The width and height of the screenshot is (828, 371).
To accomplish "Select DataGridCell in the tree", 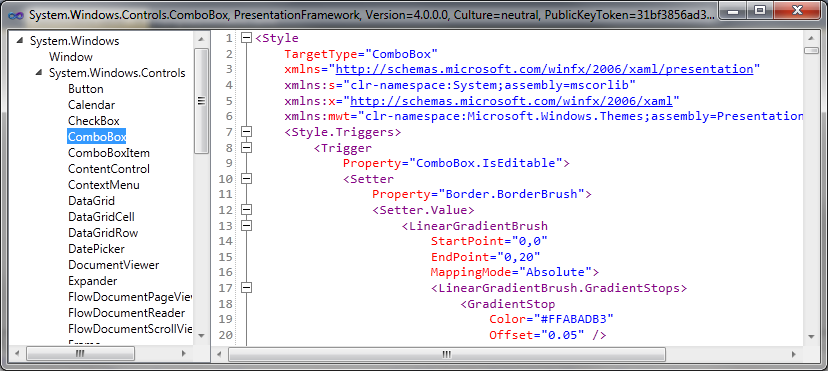I will pyautogui.click(x=101, y=217).
